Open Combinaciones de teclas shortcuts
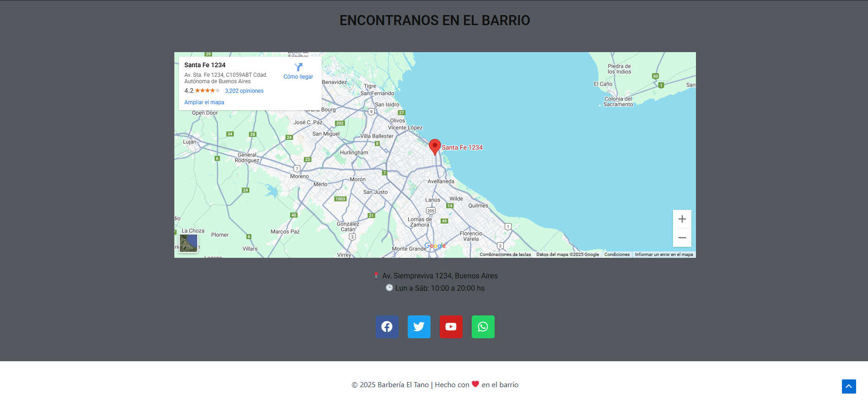The width and height of the screenshot is (868, 405). pos(505,255)
